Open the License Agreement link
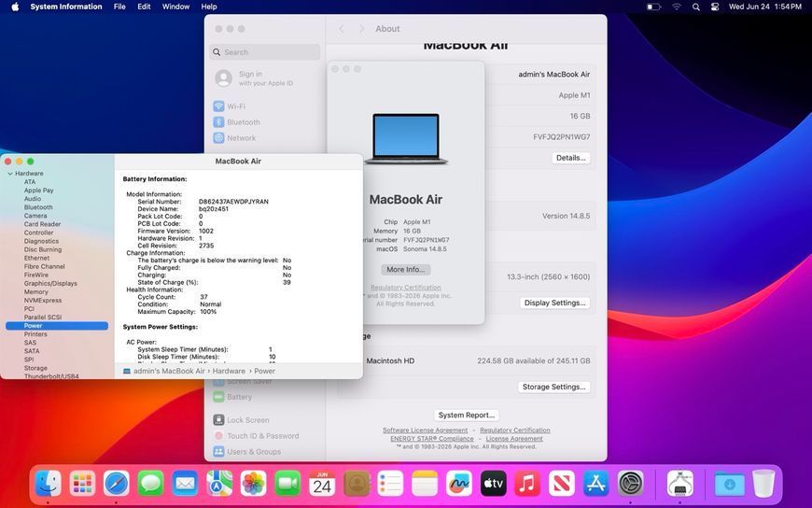The width and height of the screenshot is (812, 508). (514, 439)
